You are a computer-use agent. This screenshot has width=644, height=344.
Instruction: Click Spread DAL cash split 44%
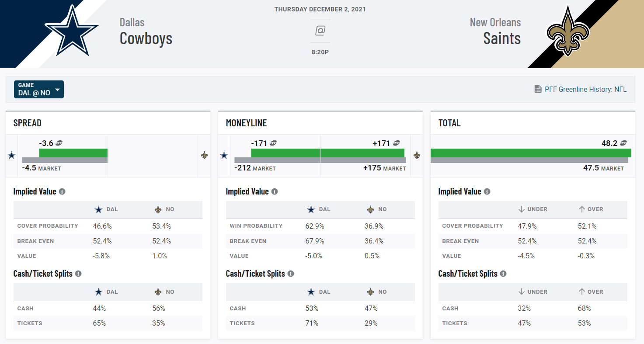[x=99, y=308]
